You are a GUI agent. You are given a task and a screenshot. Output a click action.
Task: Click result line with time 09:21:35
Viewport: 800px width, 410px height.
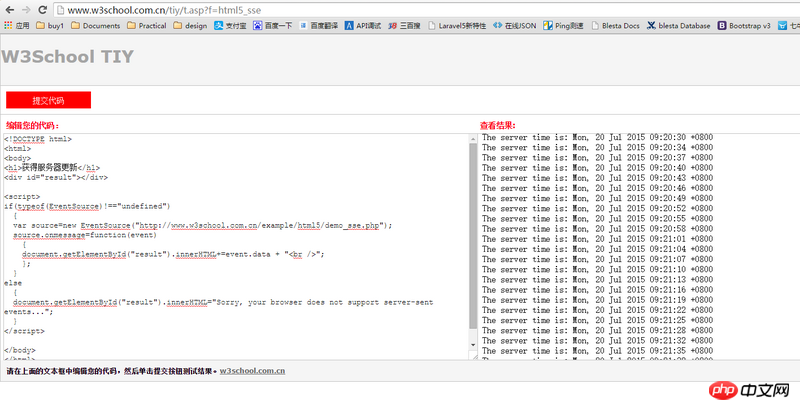pyautogui.click(x=597, y=351)
